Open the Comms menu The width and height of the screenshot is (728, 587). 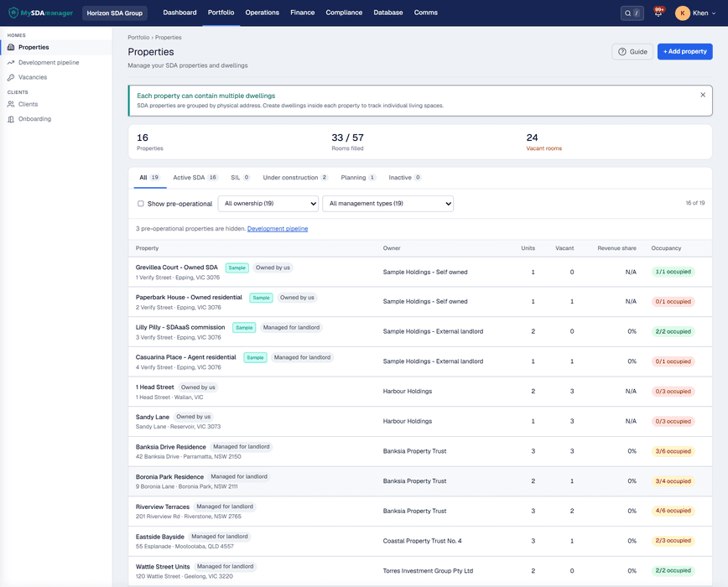coord(426,13)
